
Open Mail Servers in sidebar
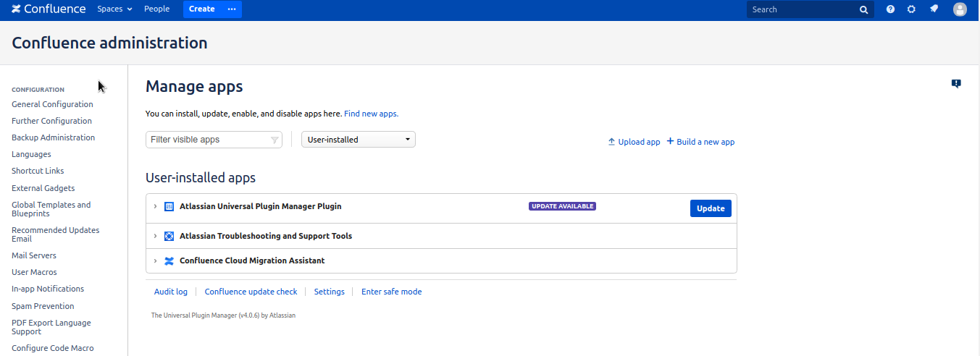click(34, 255)
